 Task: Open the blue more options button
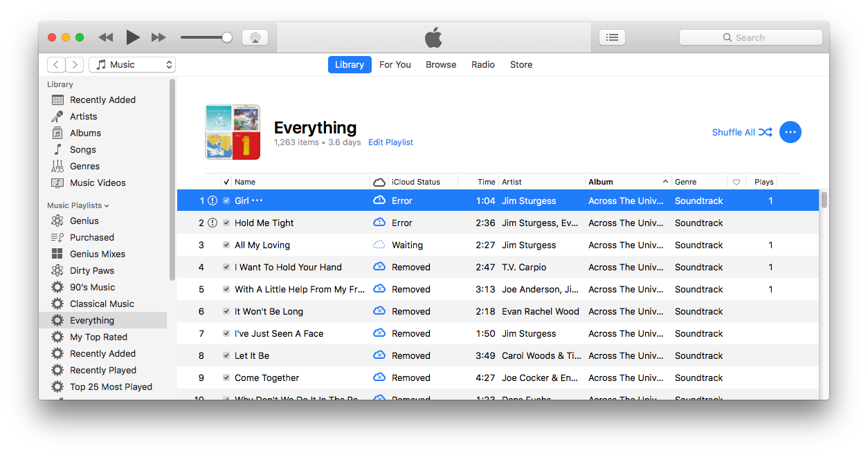[x=790, y=132]
